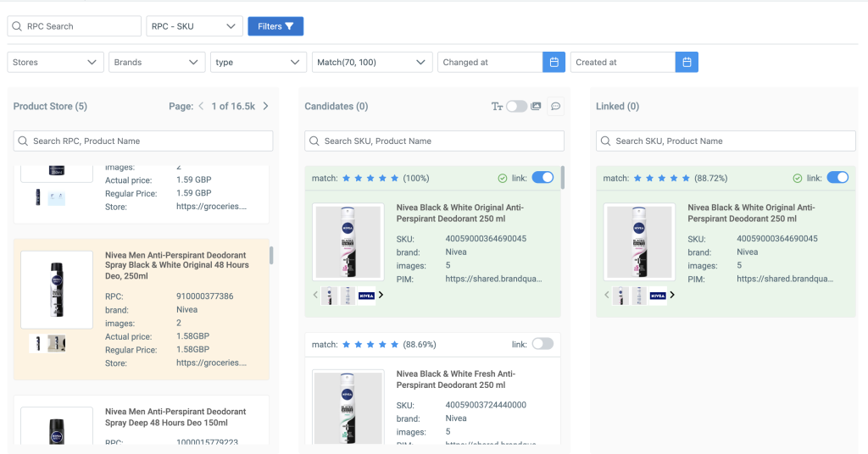Click the text-view Tt icon in Candidates

[497, 106]
